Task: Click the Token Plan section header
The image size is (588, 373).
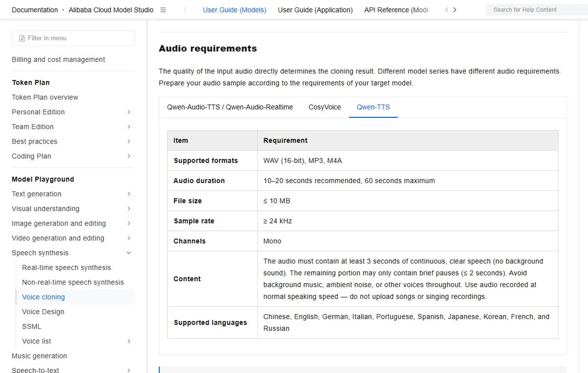Action: click(31, 82)
